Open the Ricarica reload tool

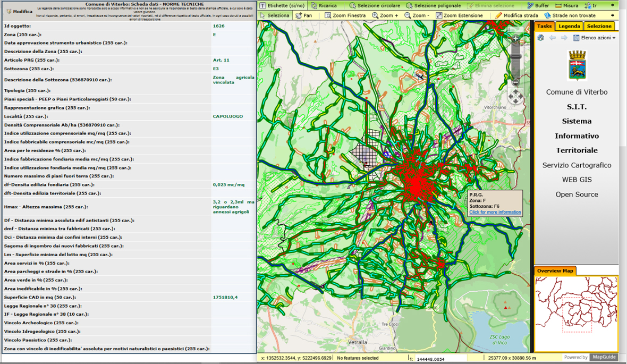(x=324, y=6)
